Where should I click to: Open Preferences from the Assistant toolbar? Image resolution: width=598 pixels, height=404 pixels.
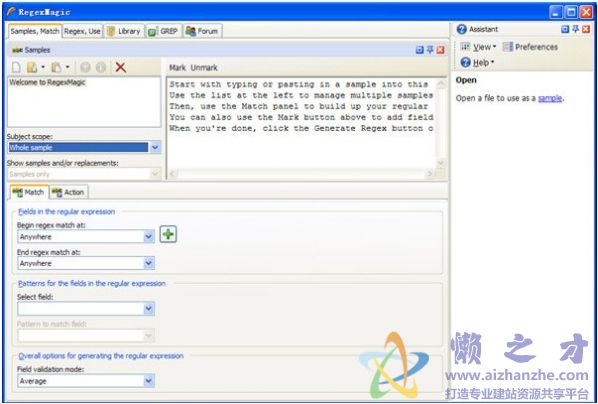click(x=530, y=47)
